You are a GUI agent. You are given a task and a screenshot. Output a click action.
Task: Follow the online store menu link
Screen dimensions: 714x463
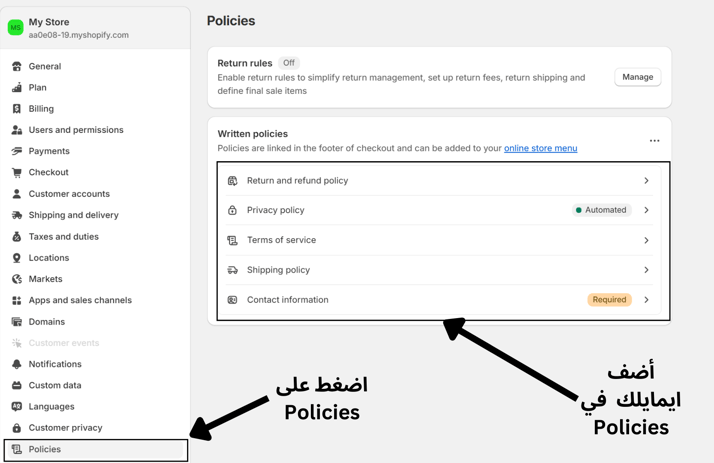tap(540, 148)
